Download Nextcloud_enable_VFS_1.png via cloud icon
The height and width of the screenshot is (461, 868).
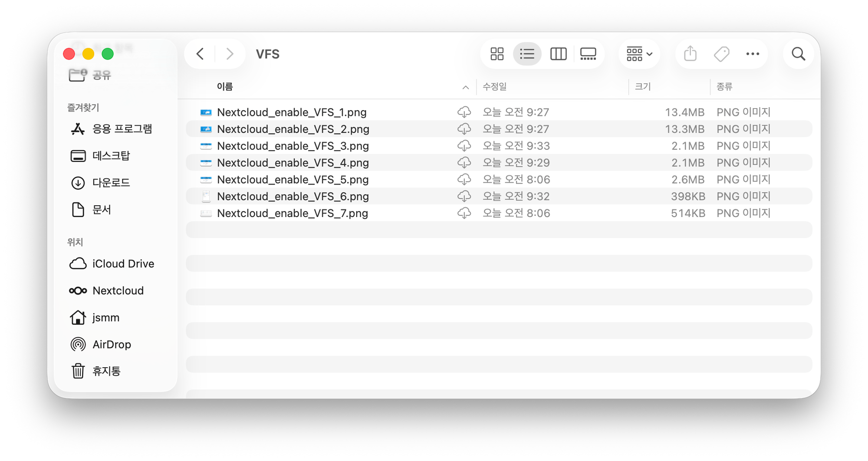point(464,112)
